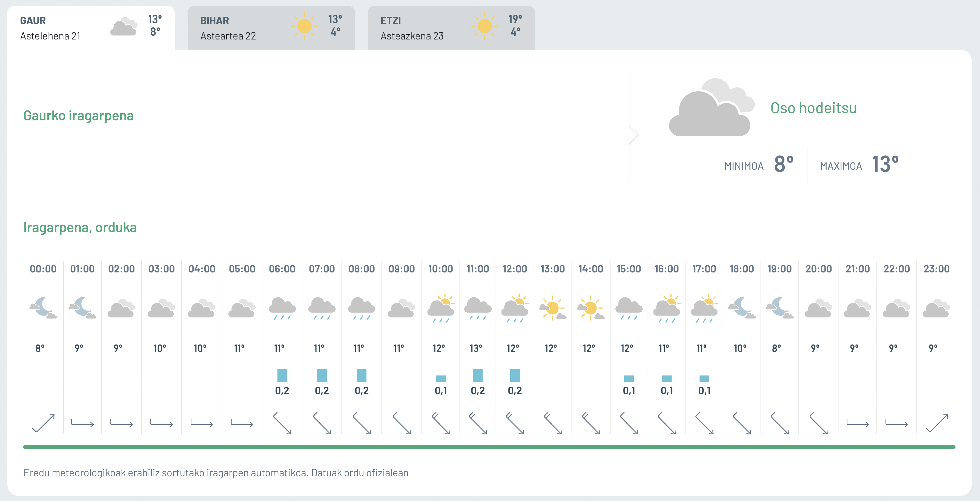Click the precipitation bar at 10:00
Viewport: 980px width, 501px height.
coord(441,379)
